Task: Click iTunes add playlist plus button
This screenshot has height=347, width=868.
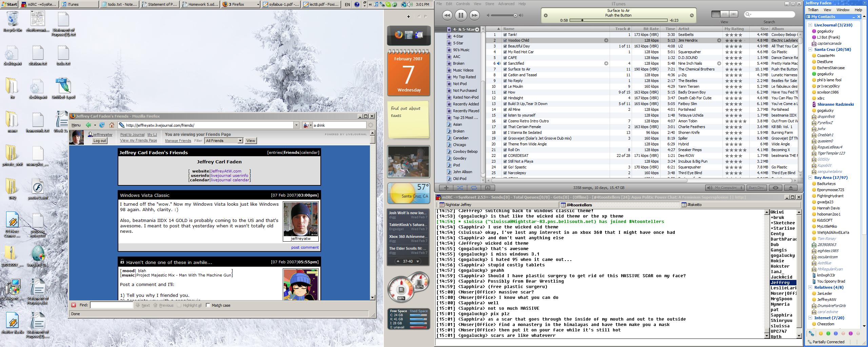Action: point(446,188)
